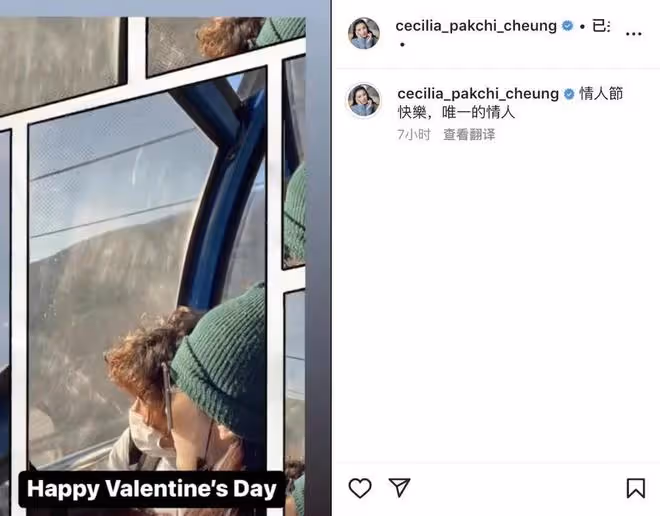
Task: Click the verified badge next to caption username
Action: point(569,94)
